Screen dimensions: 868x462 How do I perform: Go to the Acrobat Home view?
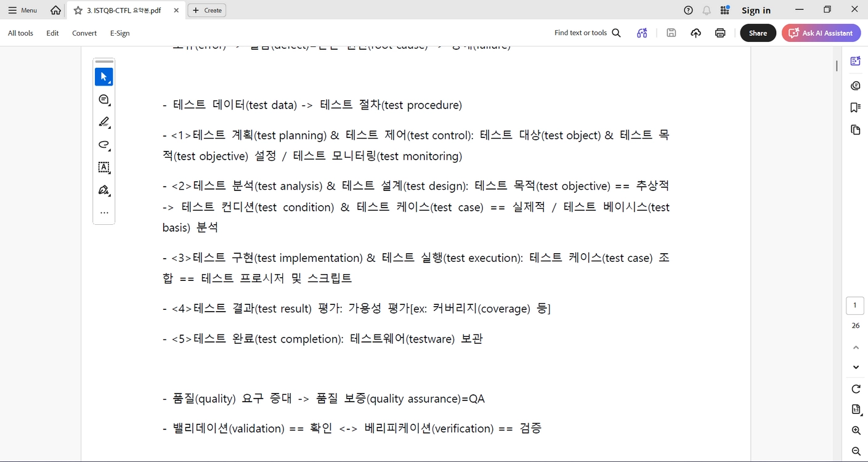(55, 10)
